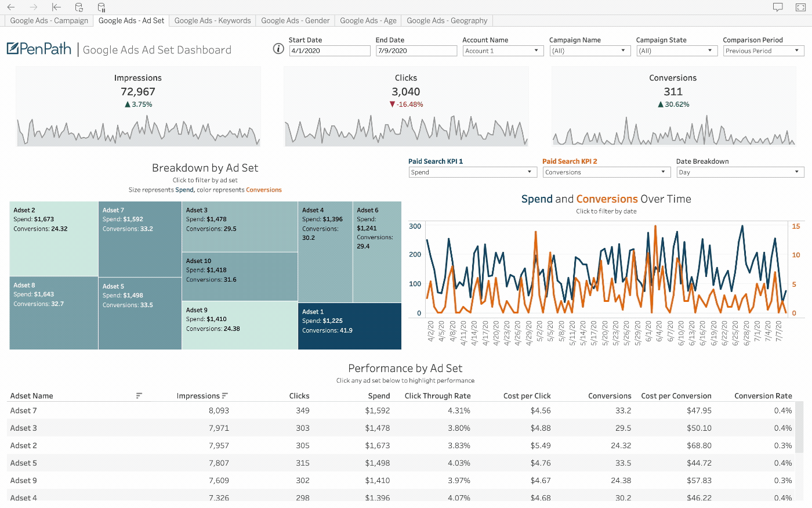812x508 pixels.
Task: Click the 4.03% click through rate cell
Action: click(x=459, y=463)
